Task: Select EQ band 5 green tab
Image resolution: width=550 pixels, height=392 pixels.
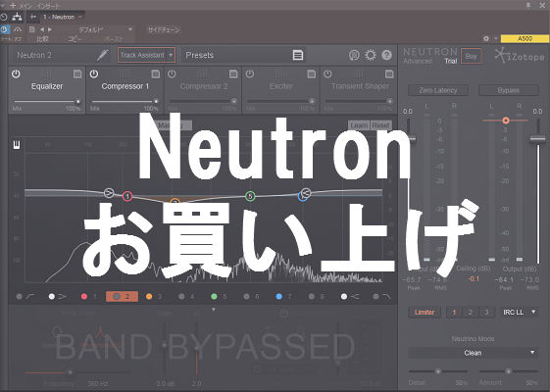Action: 219,297
